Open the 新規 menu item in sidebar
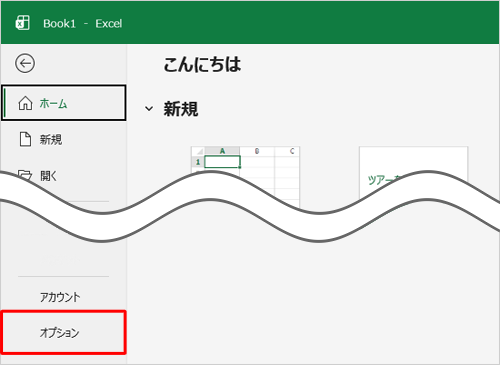Viewport: 500px width, 365px height. click(x=64, y=139)
